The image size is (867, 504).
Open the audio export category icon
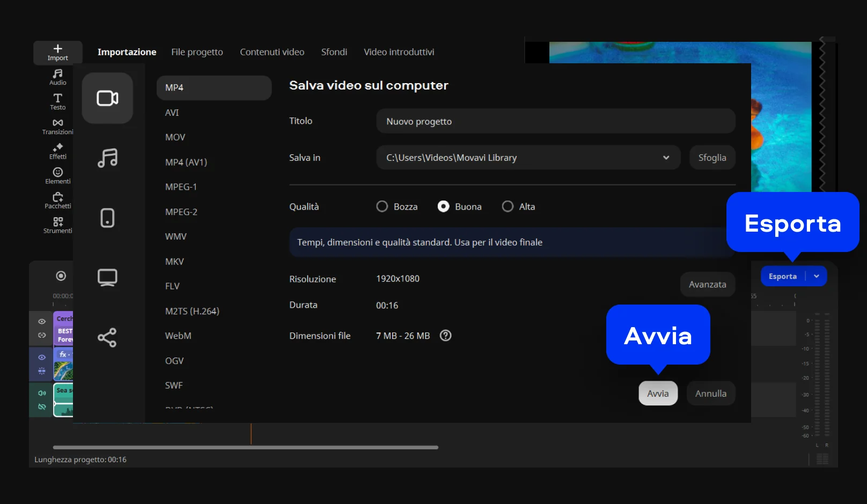click(x=107, y=158)
